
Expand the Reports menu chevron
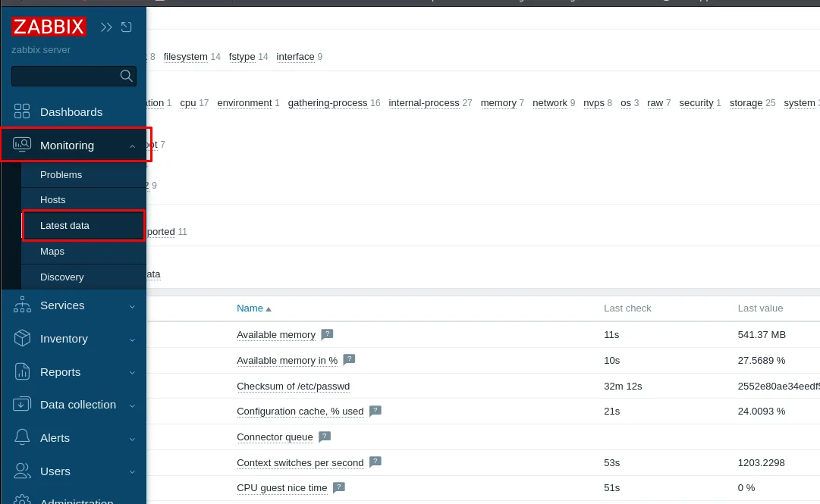[132, 373]
